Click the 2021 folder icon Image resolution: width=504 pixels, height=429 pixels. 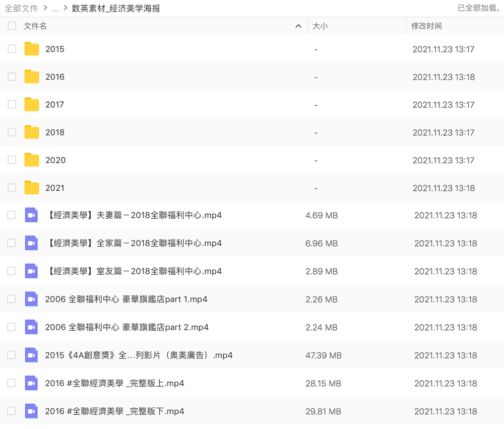click(x=32, y=188)
